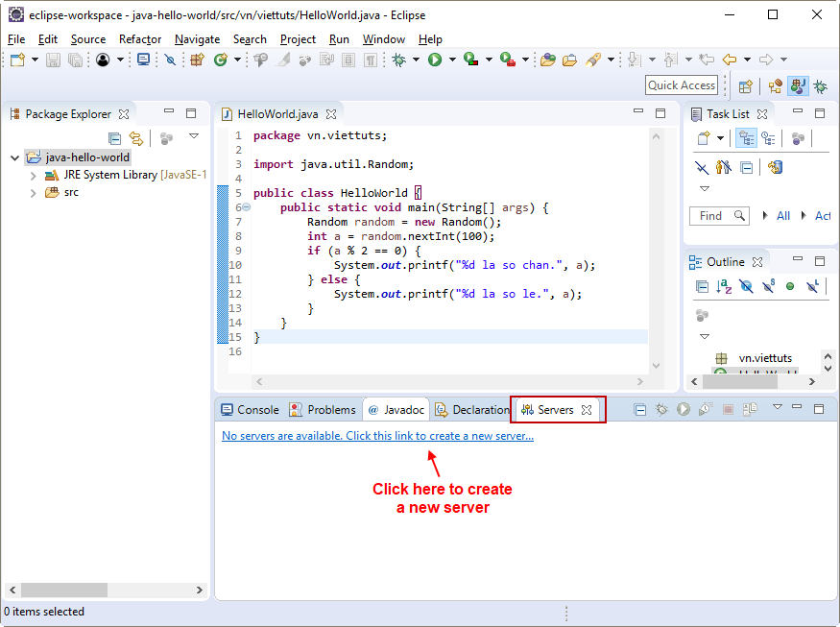Toggle Link with Editor in Package Explorer
This screenshot has height=627, width=840.
tap(136, 139)
